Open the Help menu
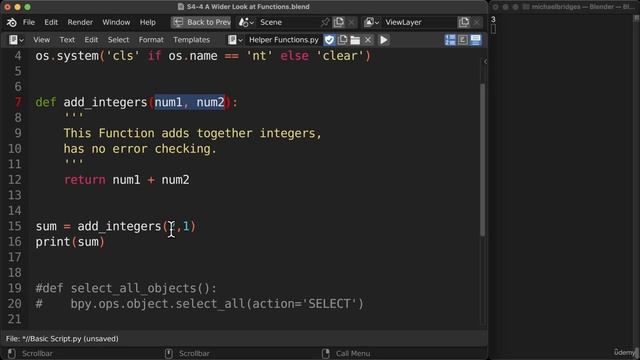This screenshot has height=360, width=640. click(x=147, y=22)
